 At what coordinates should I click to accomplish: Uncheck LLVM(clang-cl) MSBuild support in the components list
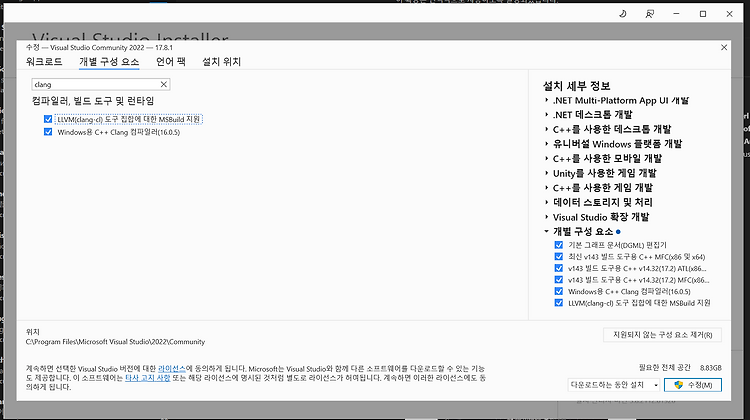(x=48, y=119)
